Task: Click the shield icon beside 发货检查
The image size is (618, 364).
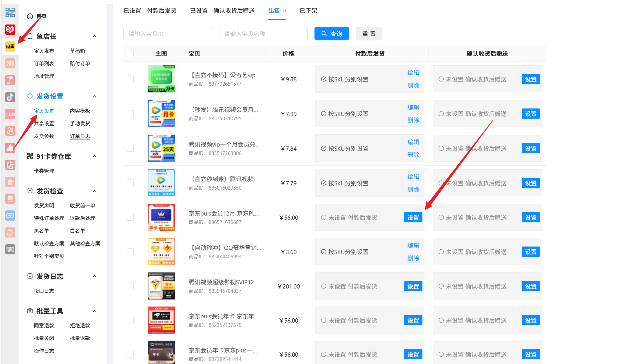Action: 30,191
